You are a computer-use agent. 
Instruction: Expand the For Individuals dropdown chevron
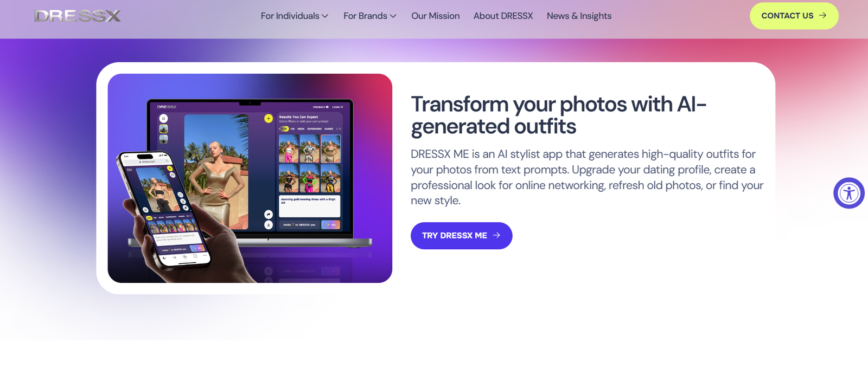click(325, 16)
